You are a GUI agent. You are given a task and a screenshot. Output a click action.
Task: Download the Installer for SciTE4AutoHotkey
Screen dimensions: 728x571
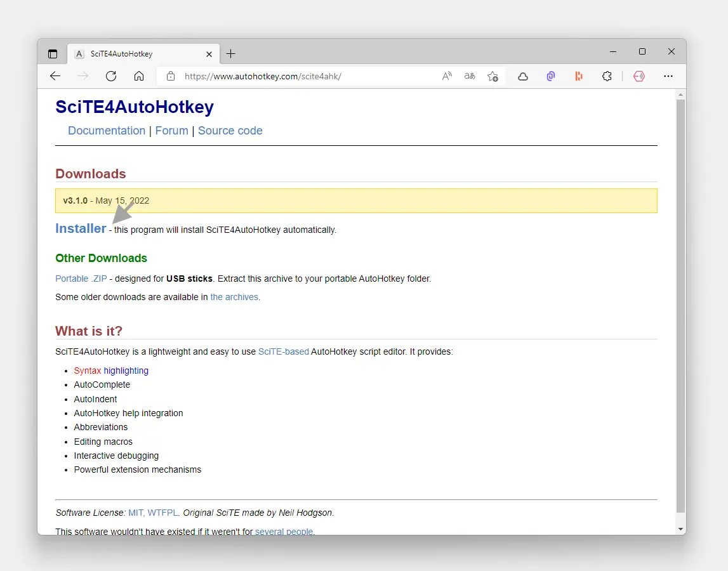[81, 228]
